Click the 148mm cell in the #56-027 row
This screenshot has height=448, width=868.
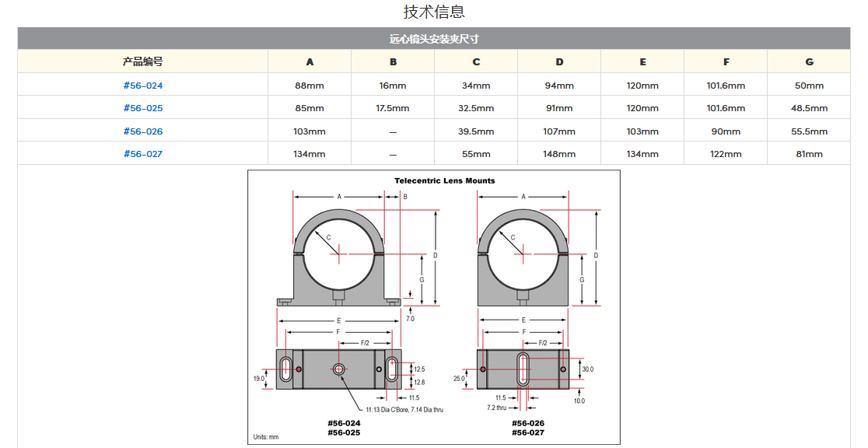(559, 154)
